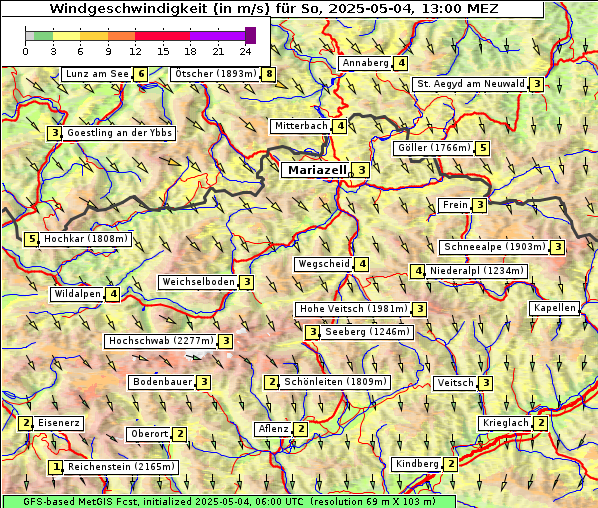
Task: Click the Hochkar (1808m) yellow value marker
Action: click(x=32, y=239)
